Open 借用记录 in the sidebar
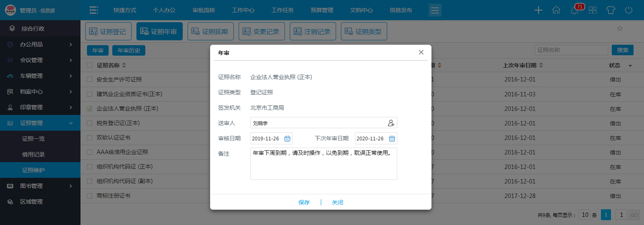 click(x=33, y=154)
